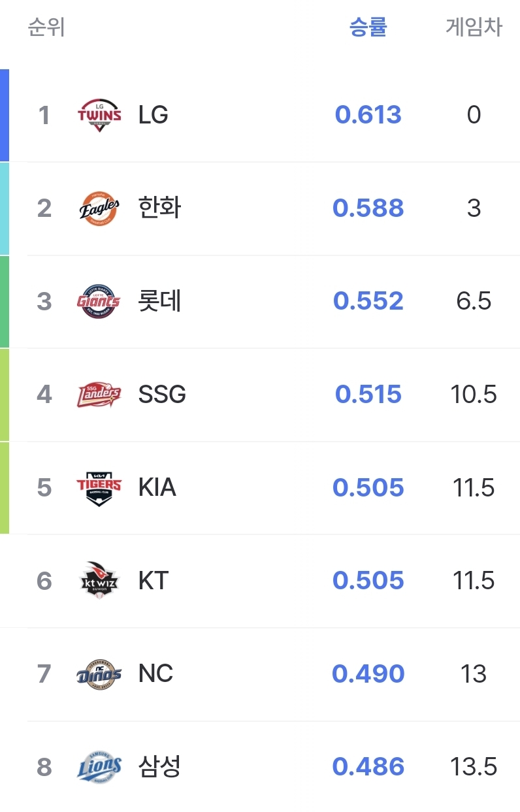Sort standings by 게임차 column
Image resolution: width=520 pixels, height=812 pixels.
pyautogui.click(x=474, y=27)
